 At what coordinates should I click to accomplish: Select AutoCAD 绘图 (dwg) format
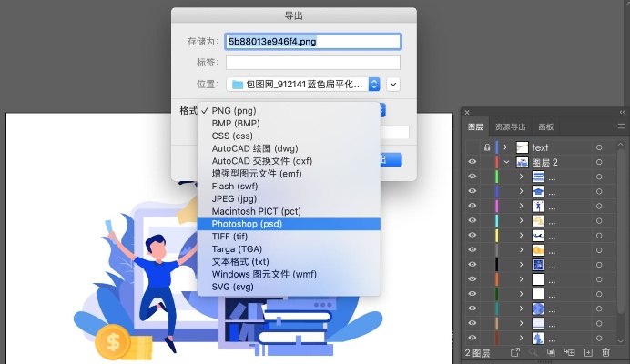click(x=289, y=148)
